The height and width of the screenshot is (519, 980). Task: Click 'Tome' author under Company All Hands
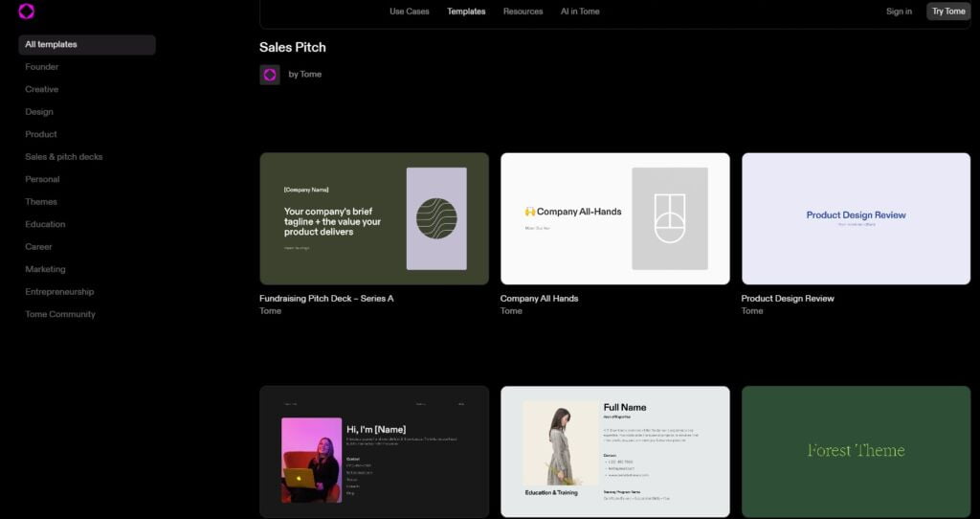coord(511,311)
